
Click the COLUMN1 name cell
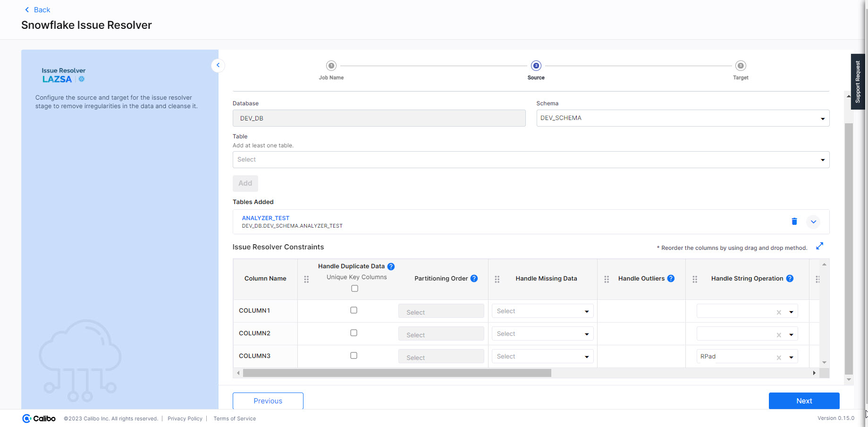[265, 311]
